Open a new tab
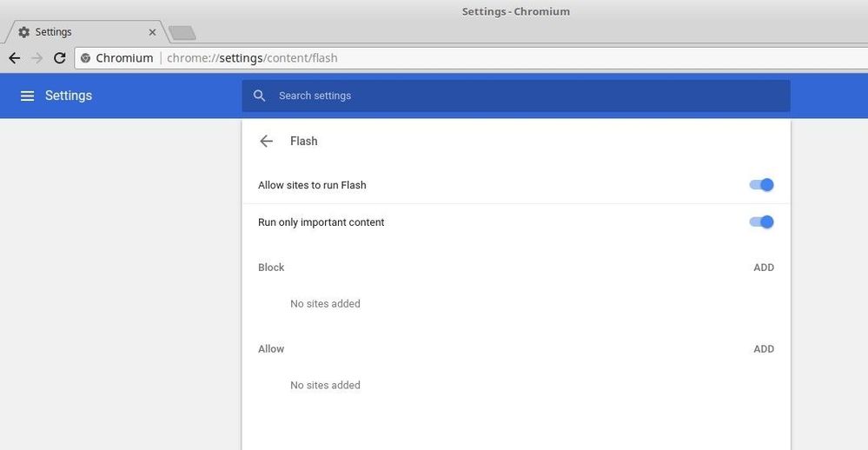This screenshot has width=868, height=450. (x=182, y=33)
